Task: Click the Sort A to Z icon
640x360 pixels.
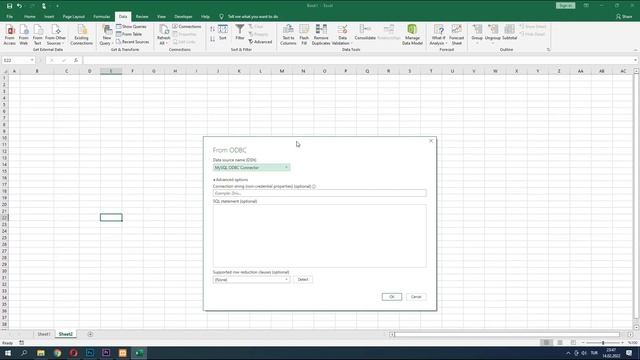Action: pos(212,29)
